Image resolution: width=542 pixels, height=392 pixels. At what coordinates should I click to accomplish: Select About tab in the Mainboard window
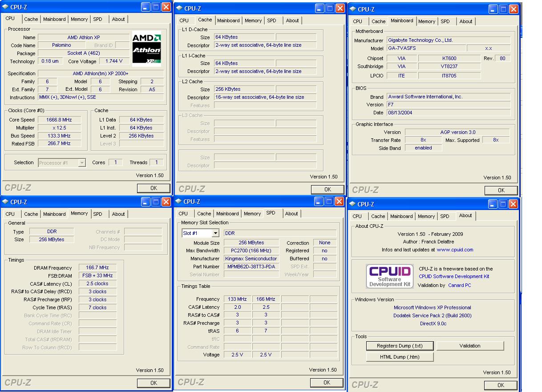[466, 21]
